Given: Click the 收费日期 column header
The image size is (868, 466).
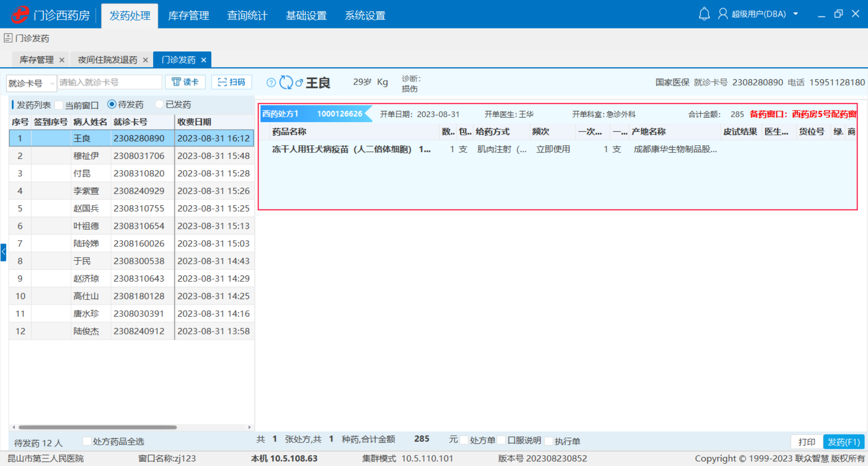Looking at the screenshot, I should pyautogui.click(x=214, y=122).
